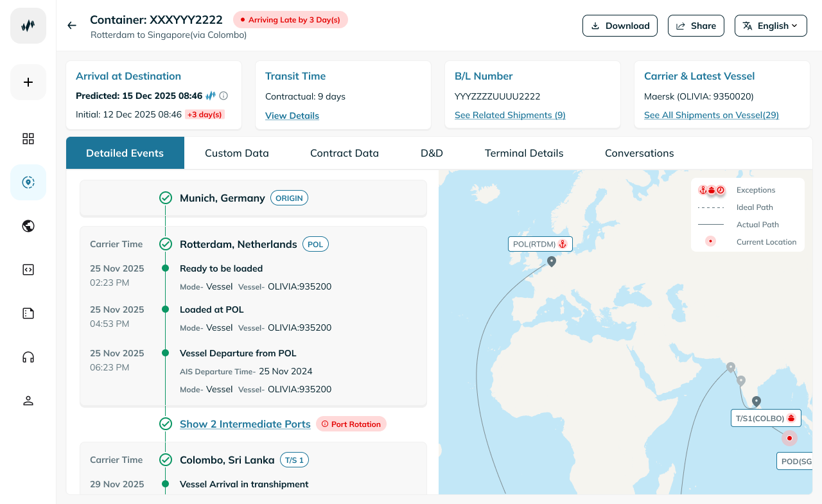The height and width of the screenshot is (504, 822).
Task: Click the Arriving Late by 3 Day(s) badge
Action: click(290, 20)
